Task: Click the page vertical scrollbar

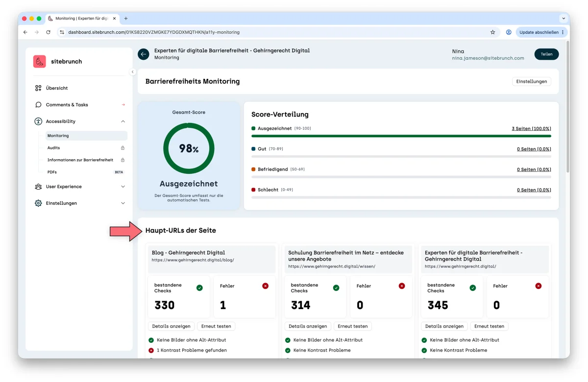Action: click(568, 106)
